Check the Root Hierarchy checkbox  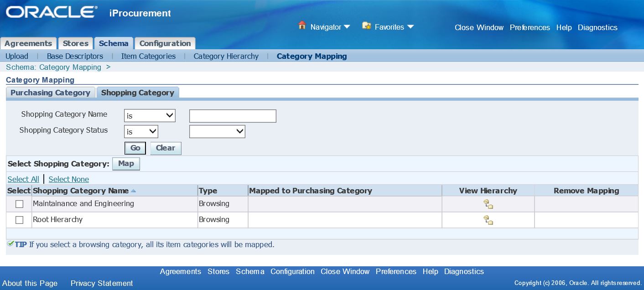(19, 220)
